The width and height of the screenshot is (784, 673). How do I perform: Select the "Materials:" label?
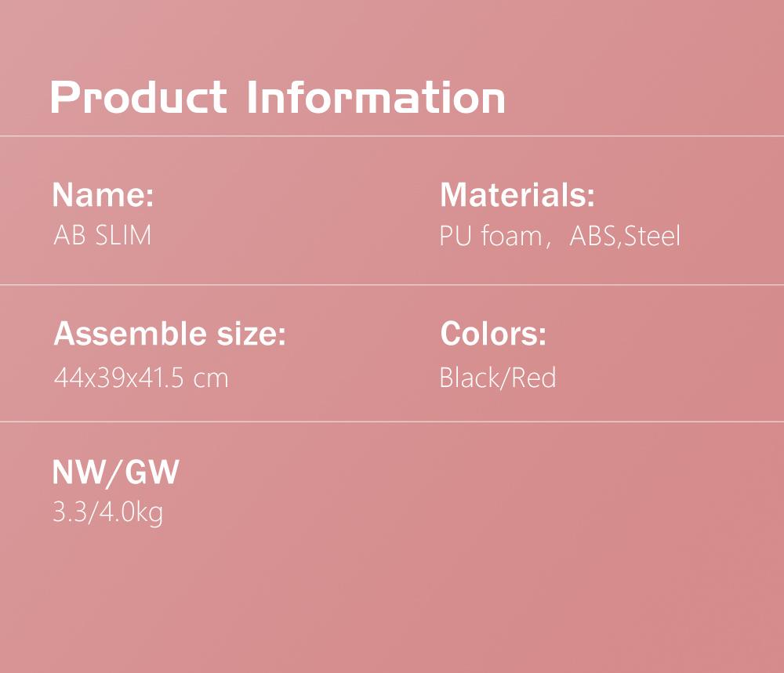517,194
